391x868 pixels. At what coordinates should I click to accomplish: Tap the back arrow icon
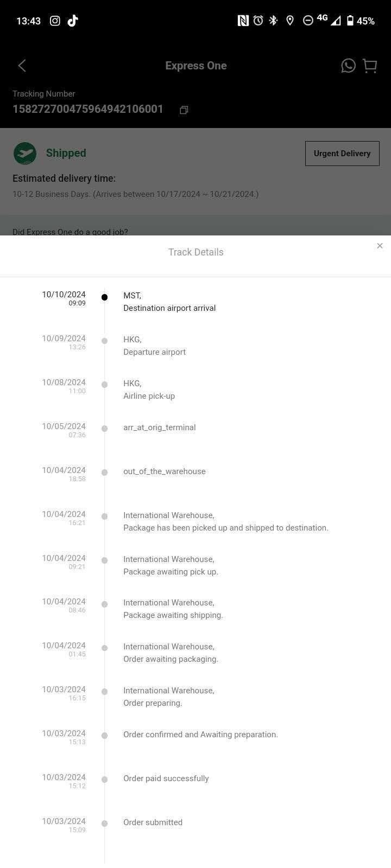point(22,66)
